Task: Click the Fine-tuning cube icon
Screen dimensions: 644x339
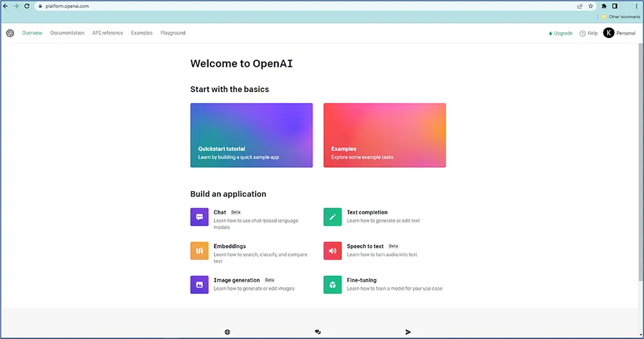Action: tap(332, 285)
